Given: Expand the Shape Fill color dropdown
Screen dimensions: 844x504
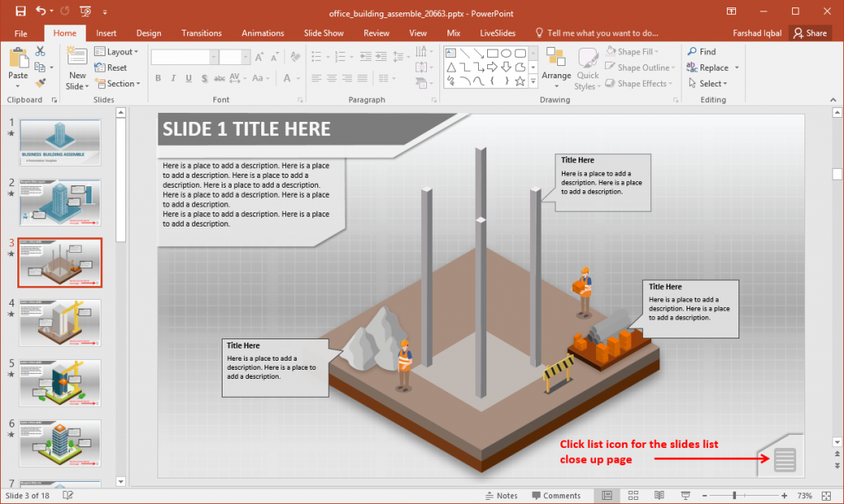Looking at the screenshot, I should click(x=655, y=51).
